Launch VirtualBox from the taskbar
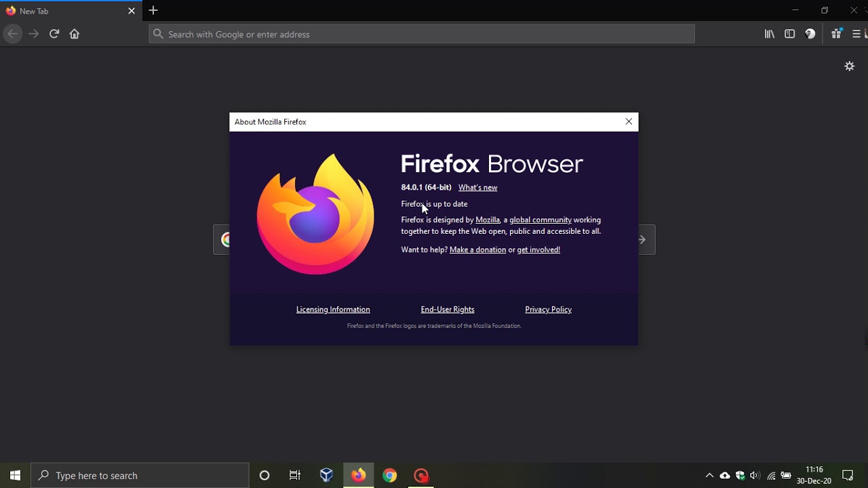 pos(327,475)
